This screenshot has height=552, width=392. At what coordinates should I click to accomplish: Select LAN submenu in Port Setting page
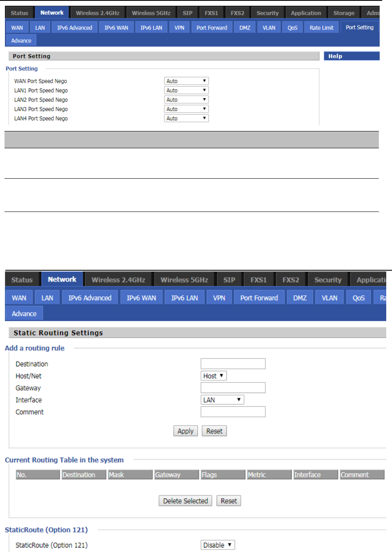[40, 28]
